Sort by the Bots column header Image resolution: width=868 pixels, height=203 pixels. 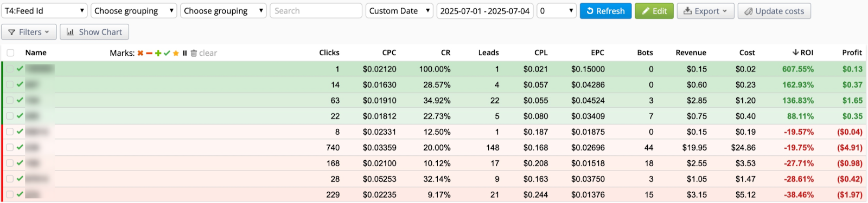pyautogui.click(x=645, y=53)
